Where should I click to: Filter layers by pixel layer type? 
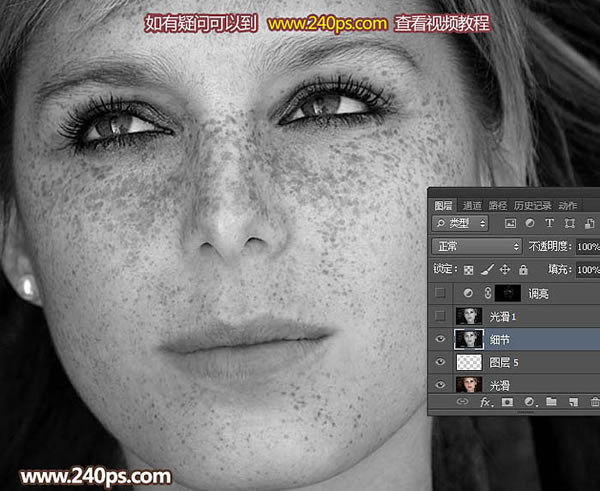[510, 223]
